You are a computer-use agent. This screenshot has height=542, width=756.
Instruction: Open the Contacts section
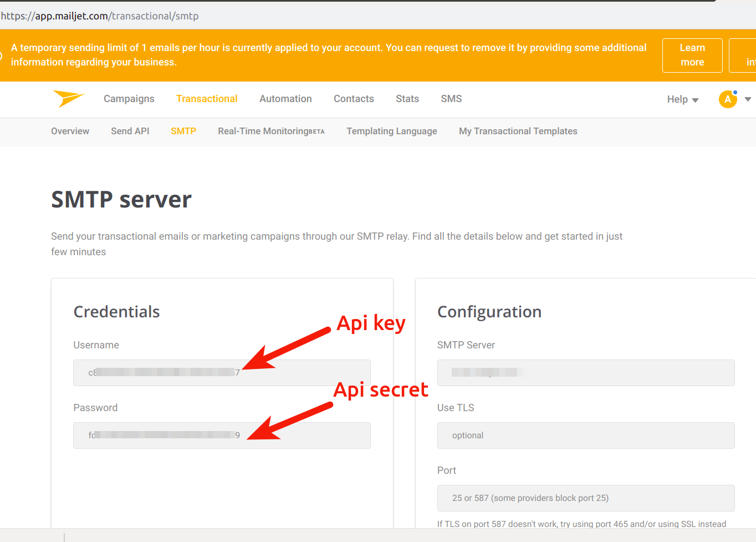(x=354, y=99)
